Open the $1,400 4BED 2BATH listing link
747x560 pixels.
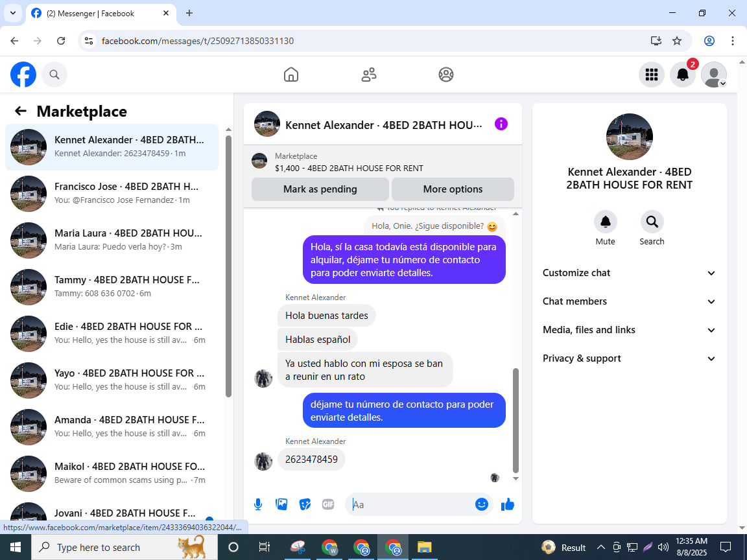pos(349,168)
